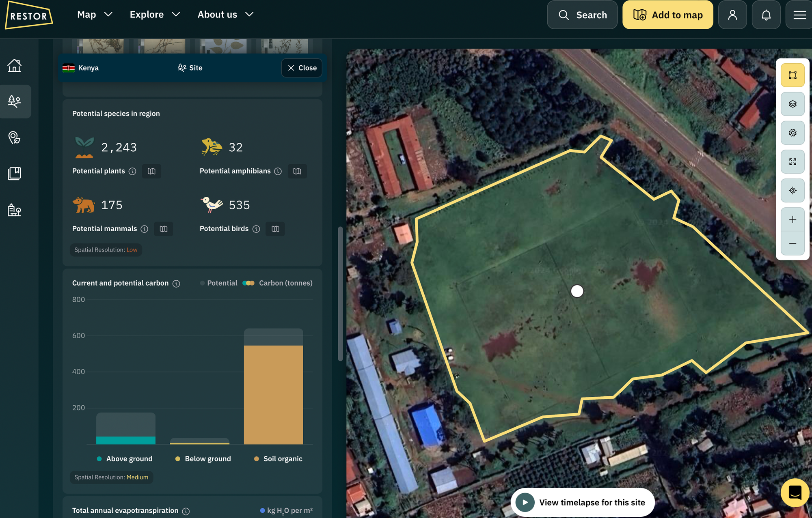Viewport: 812px width, 518px height.
Task: Select the Site tab label
Action: pos(190,68)
